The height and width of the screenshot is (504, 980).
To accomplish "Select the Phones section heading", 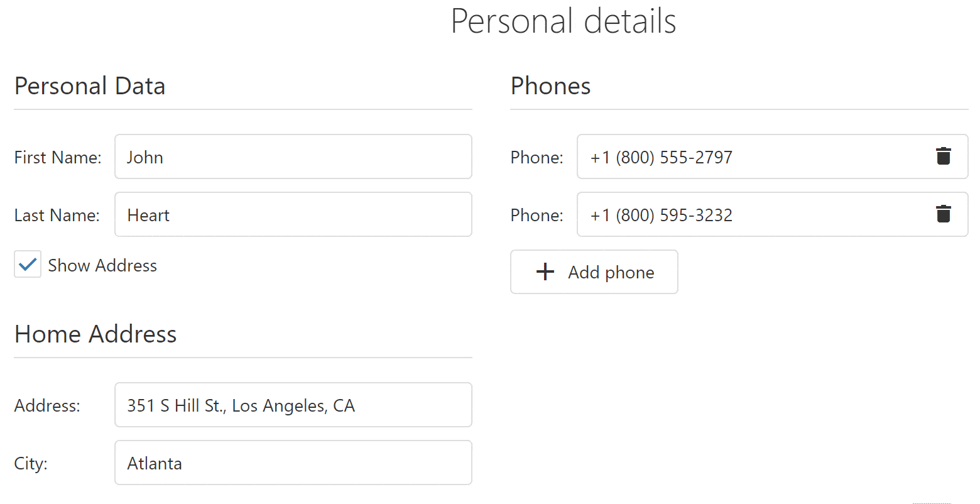I will 550,86.
